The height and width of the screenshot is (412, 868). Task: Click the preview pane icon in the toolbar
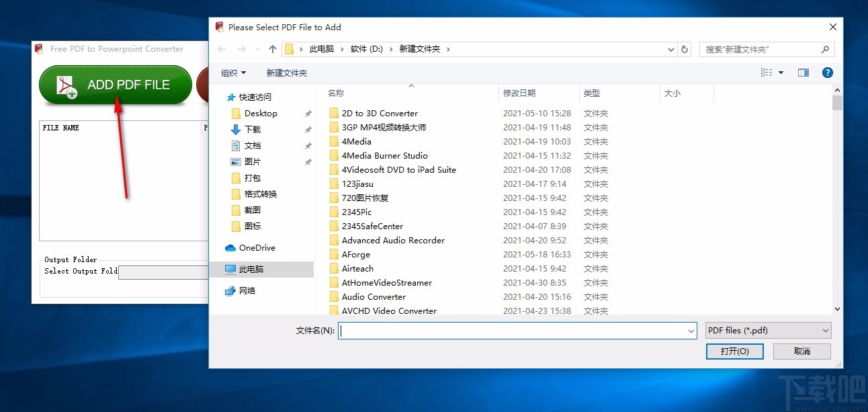pyautogui.click(x=803, y=73)
